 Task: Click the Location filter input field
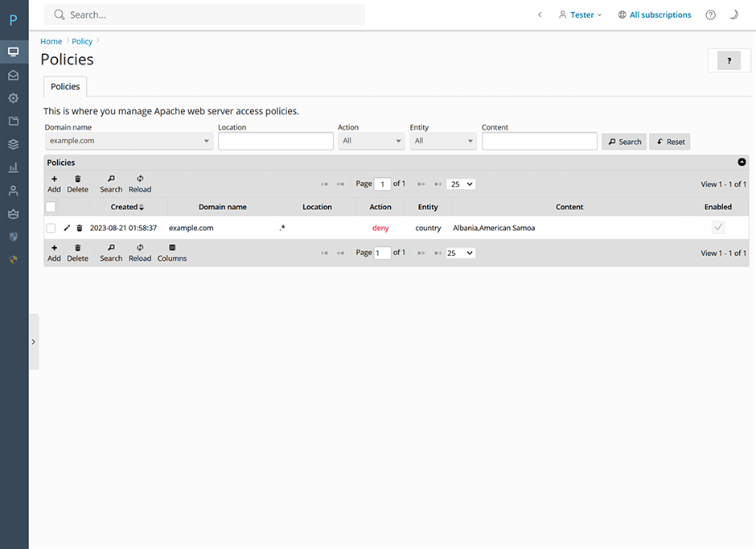275,141
